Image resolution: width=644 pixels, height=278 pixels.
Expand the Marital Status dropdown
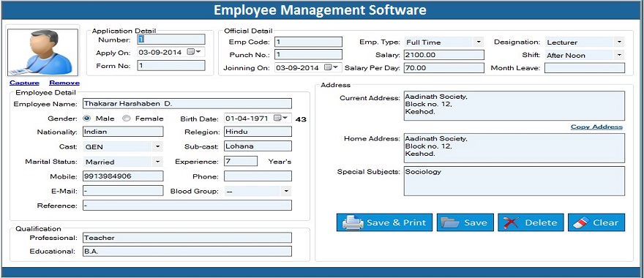point(157,162)
